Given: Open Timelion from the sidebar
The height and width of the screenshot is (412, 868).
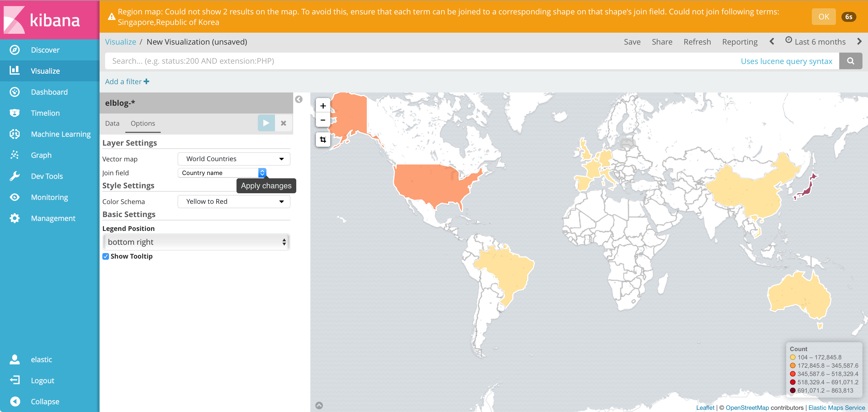Looking at the screenshot, I should coord(45,113).
